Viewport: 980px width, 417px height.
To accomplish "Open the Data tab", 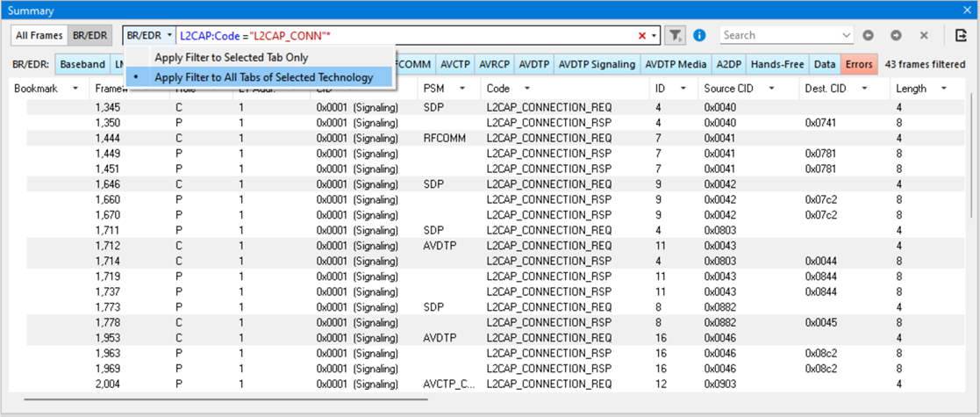I will pos(825,64).
